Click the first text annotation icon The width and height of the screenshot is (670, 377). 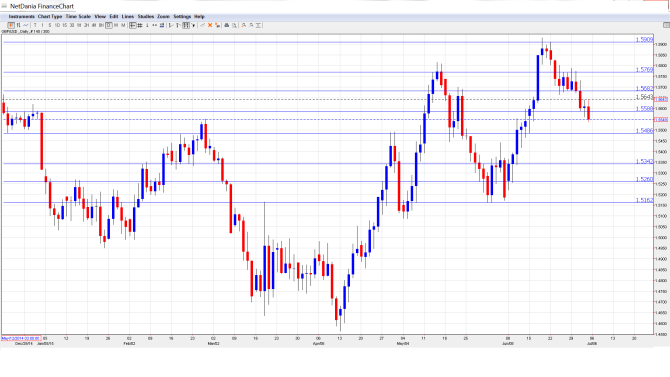pyautogui.click(x=244, y=25)
